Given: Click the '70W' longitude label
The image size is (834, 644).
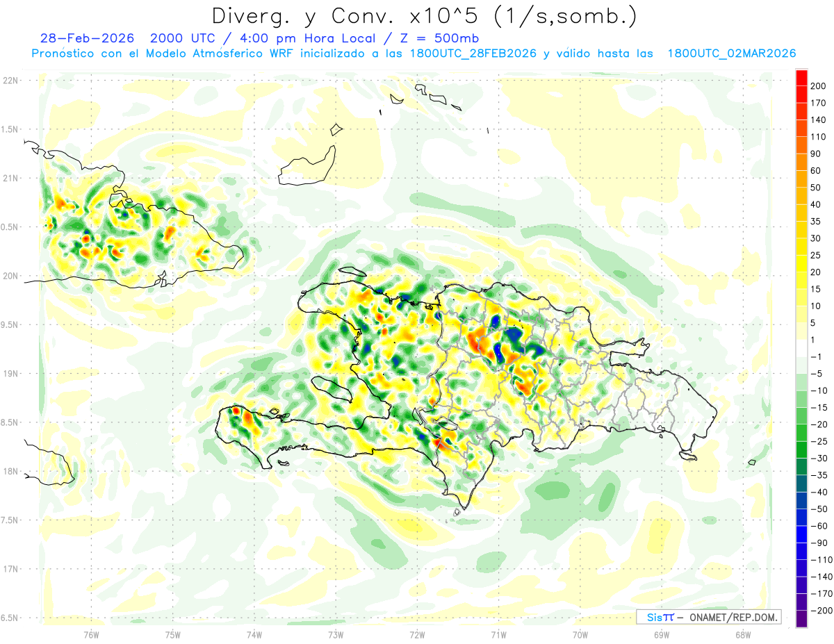Looking at the screenshot, I should tap(580, 634).
